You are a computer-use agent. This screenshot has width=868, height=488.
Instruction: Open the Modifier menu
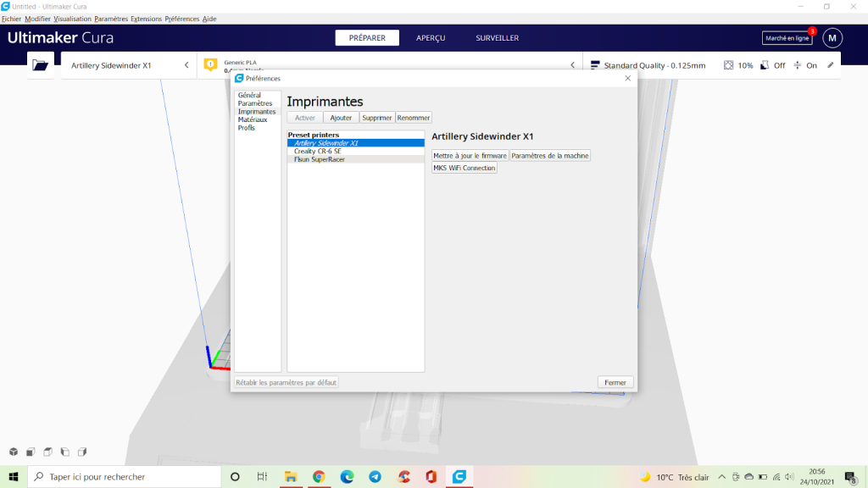pyautogui.click(x=37, y=19)
